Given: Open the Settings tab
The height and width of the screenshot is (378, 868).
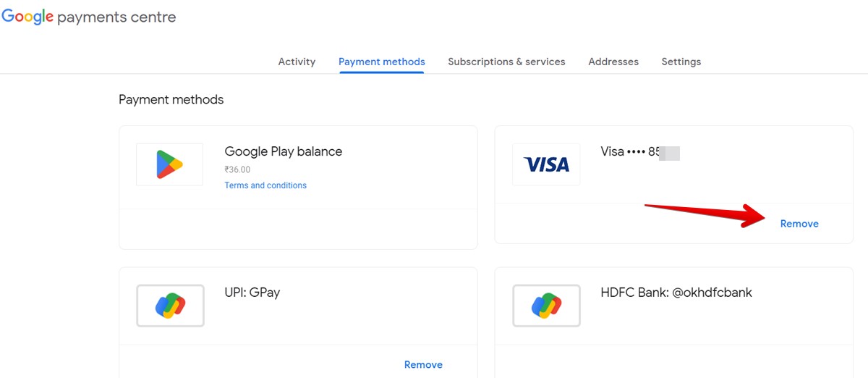Looking at the screenshot, I should [x=681, y=62].
